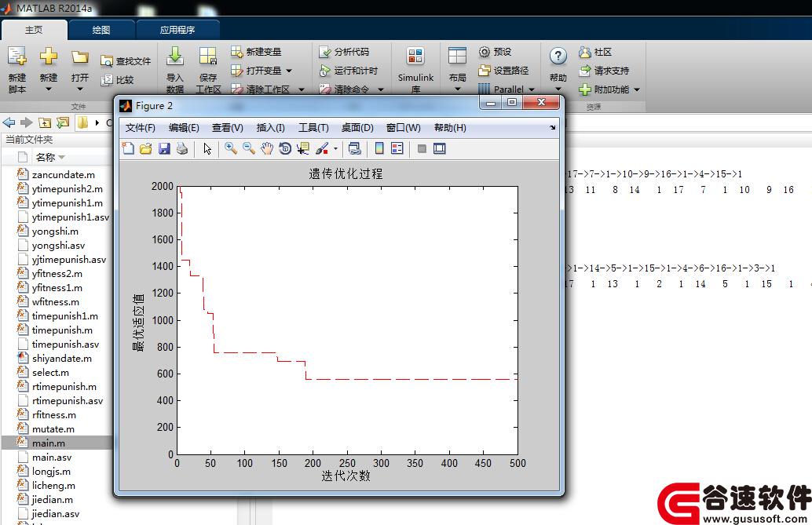Open a file using Figure 2's folder icon
The height and width of the screenshot is (525, 812).
click(x=145, y=148)
